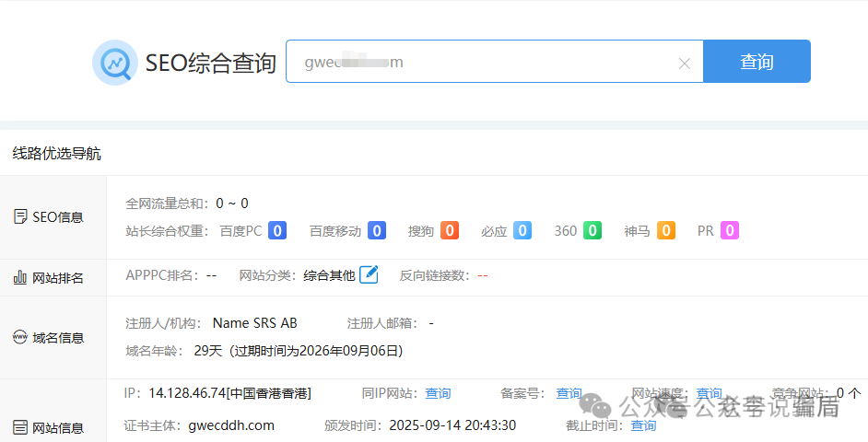Open the 线路优选导航 heading
The height and width of the screenshot is (442, 868).
tap(56, 153)
